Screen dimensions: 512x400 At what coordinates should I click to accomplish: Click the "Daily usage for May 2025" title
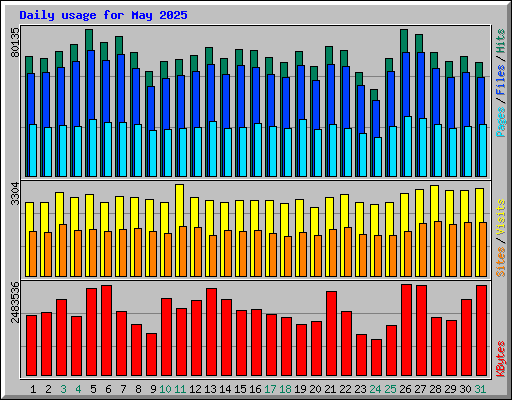click(x=103, y=15)
